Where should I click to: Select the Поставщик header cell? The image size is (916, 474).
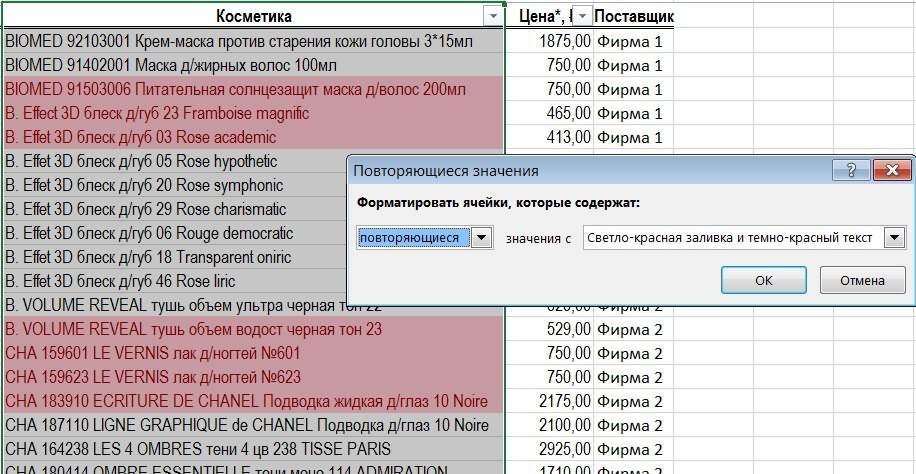(x=633, y=16)
